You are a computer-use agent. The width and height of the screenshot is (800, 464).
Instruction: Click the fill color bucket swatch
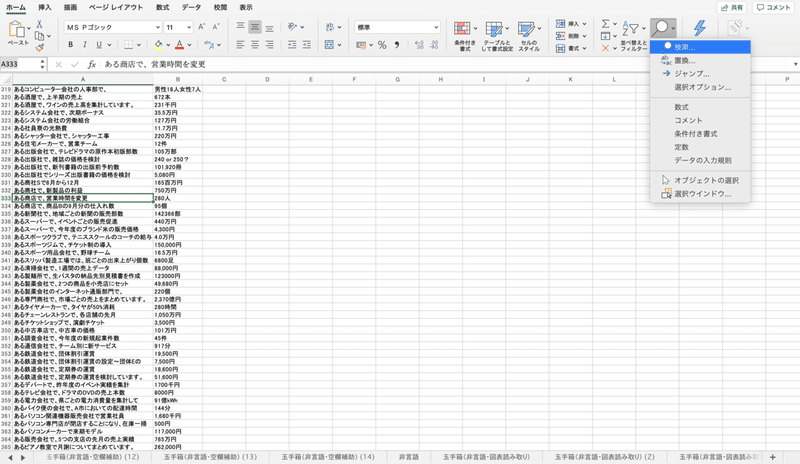(x=158, y=45)
